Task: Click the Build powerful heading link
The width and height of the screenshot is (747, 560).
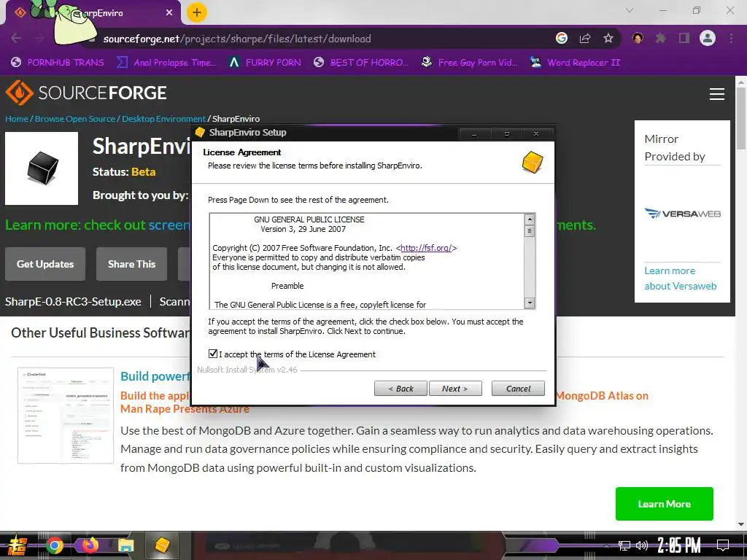Action: [155, 376]
